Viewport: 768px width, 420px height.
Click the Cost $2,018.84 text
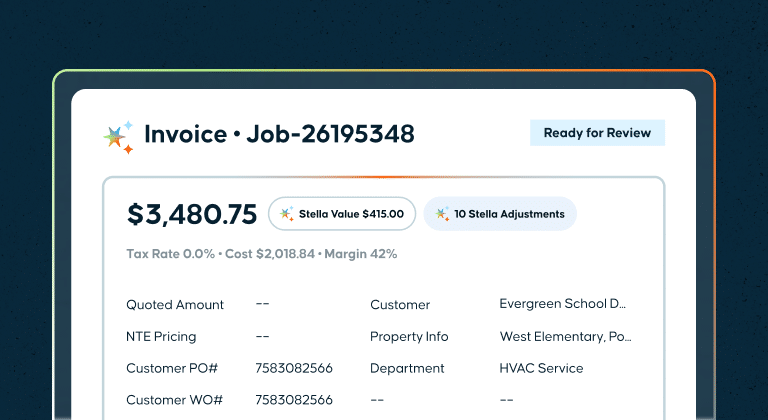270,254
